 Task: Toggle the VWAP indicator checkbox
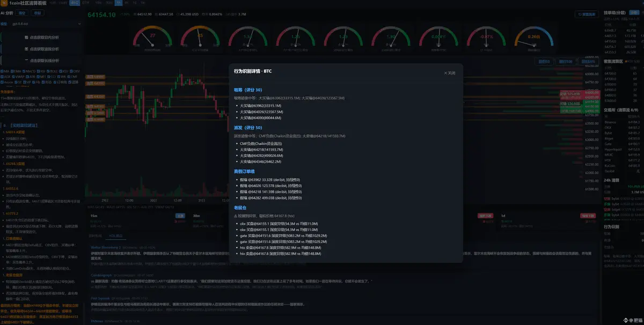point(13,77)
